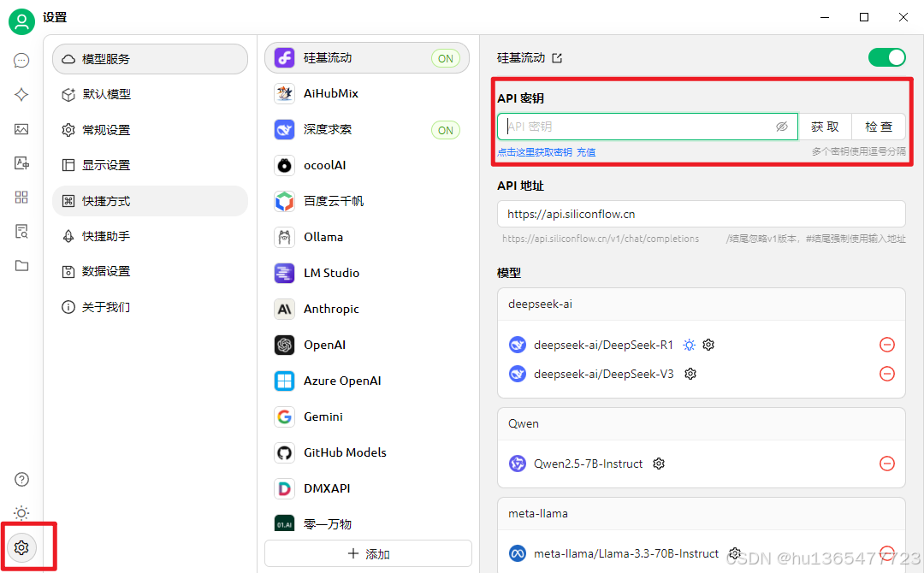Click the meta-llama model group header
This screenshot has height=573, width=924.
pos(702,513)
